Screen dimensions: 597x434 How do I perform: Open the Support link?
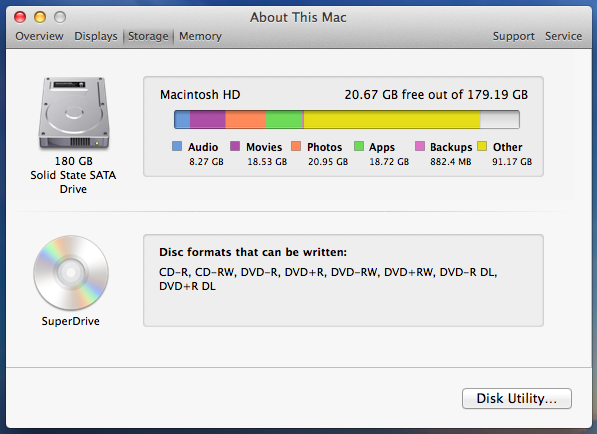pos(514,36)
